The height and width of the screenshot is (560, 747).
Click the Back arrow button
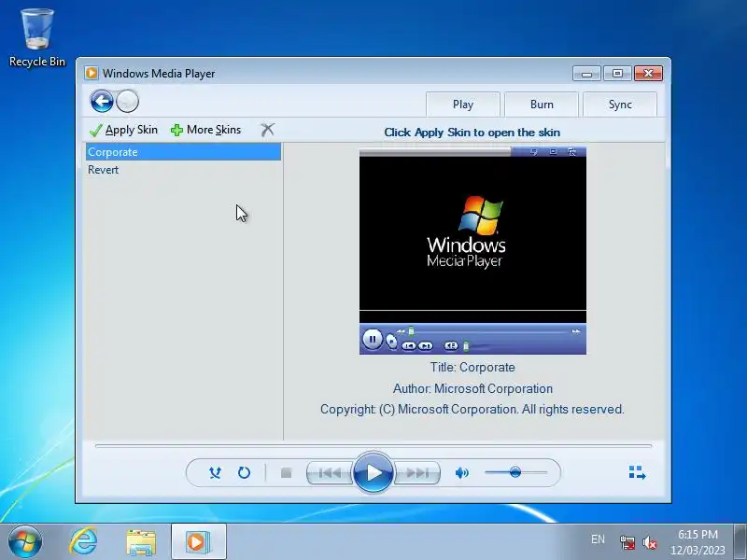102,101
